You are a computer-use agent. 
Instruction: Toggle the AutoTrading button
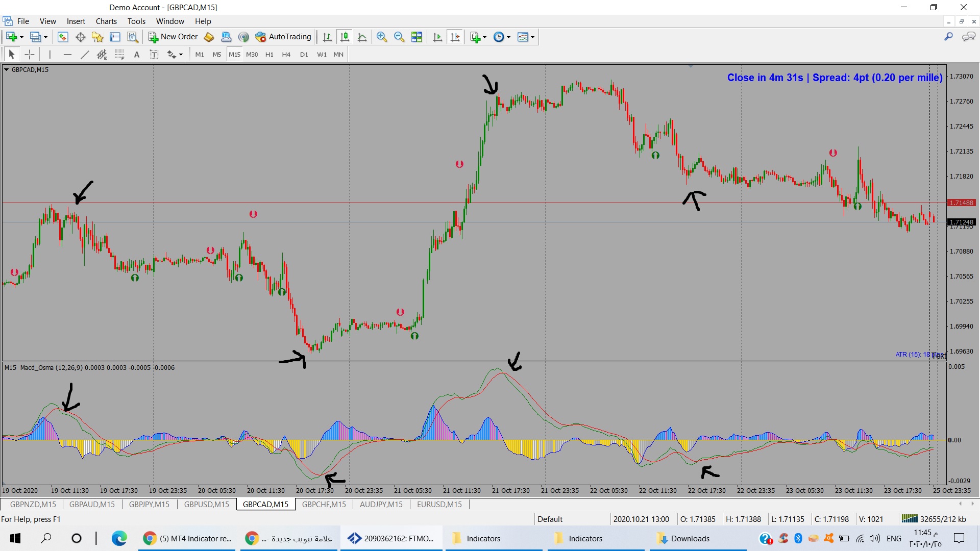click(283, 37)
